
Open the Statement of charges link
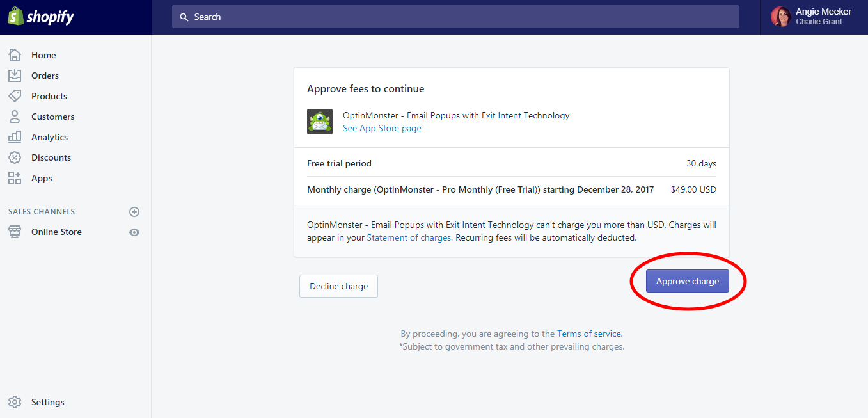[409, 237]
